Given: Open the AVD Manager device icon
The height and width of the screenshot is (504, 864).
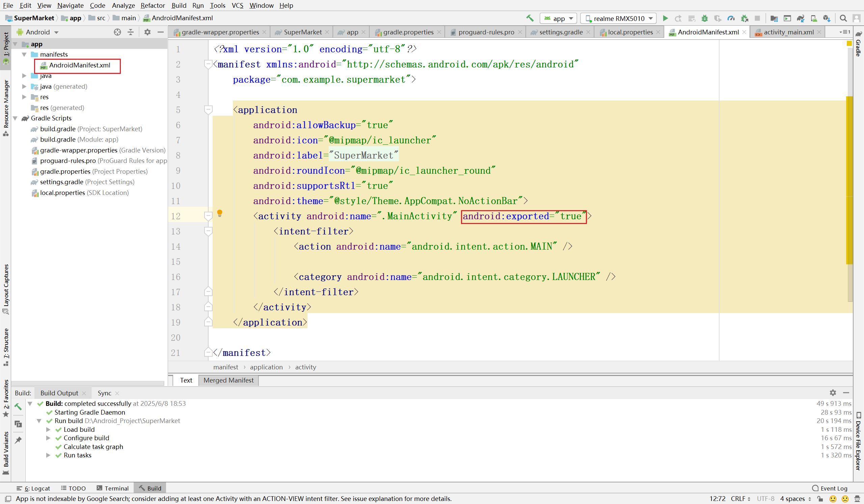Looking at the screenshot, I should coord(814,18).
